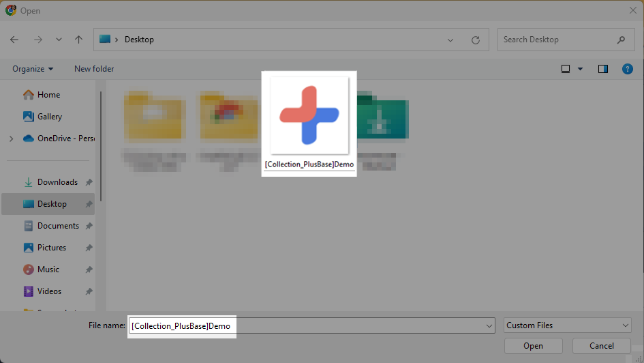644x363 pixels.
Task: Refresh the Desktop folder view
Action: click(476, 40)
